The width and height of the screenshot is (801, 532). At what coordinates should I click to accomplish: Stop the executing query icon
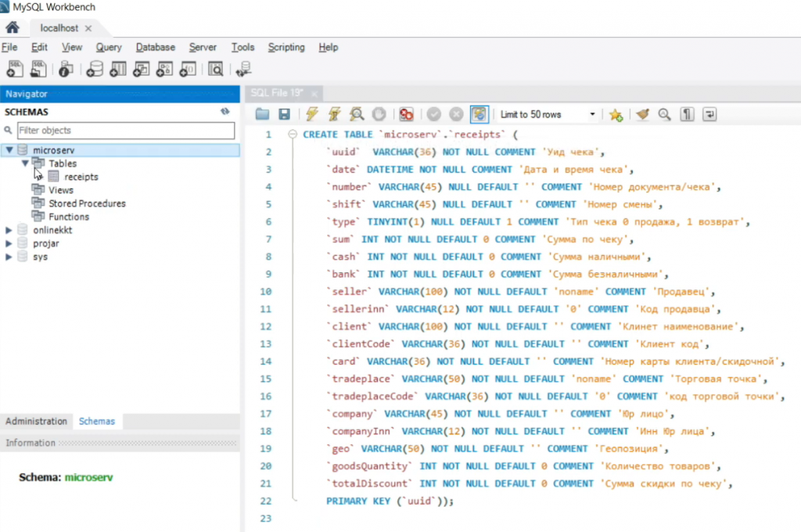pyautogui.click(x=379, y=114)
